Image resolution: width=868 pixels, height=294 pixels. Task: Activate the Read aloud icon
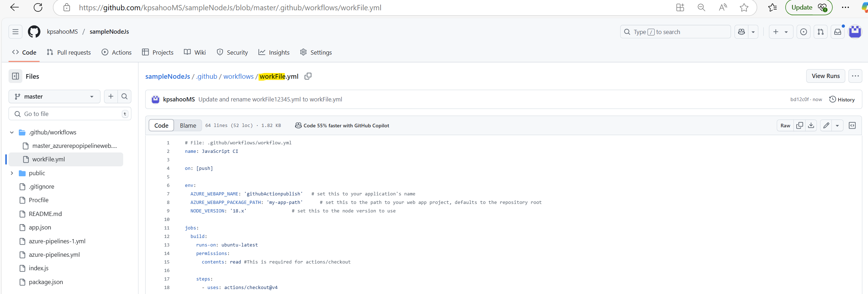723,7
